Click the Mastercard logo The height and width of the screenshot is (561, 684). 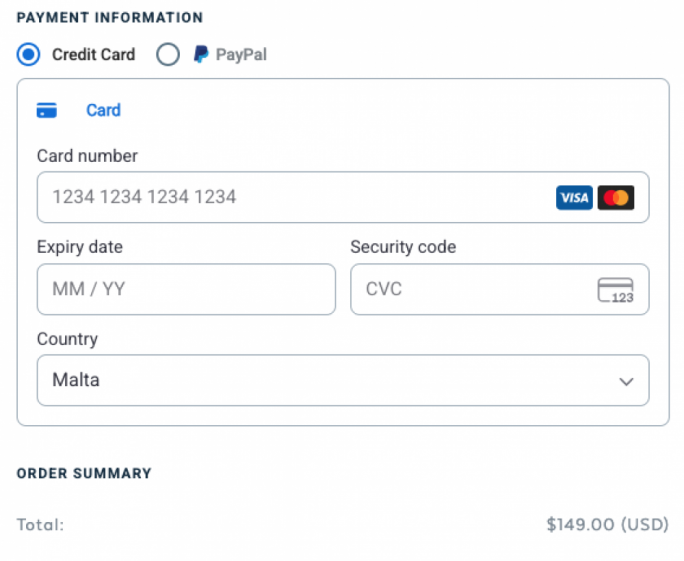(x=616, y=198)
